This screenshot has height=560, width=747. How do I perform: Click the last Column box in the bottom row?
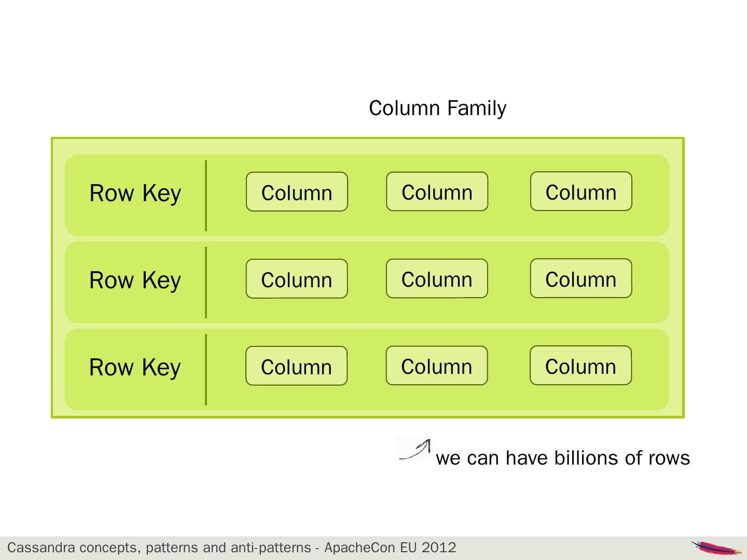(x=580, y=366)
